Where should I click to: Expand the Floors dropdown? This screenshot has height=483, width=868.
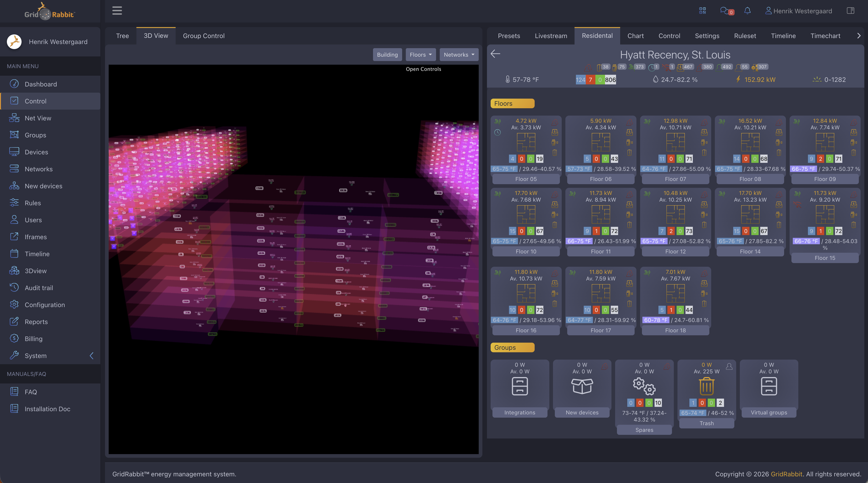pyautogui.click(x=420, y=55)
